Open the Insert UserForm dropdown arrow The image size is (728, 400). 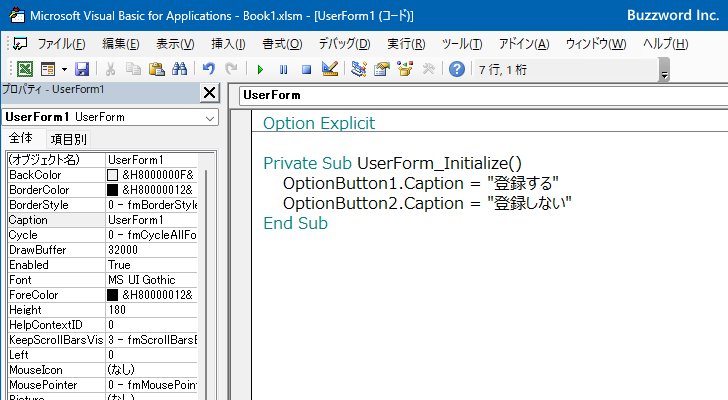[64, 70]
